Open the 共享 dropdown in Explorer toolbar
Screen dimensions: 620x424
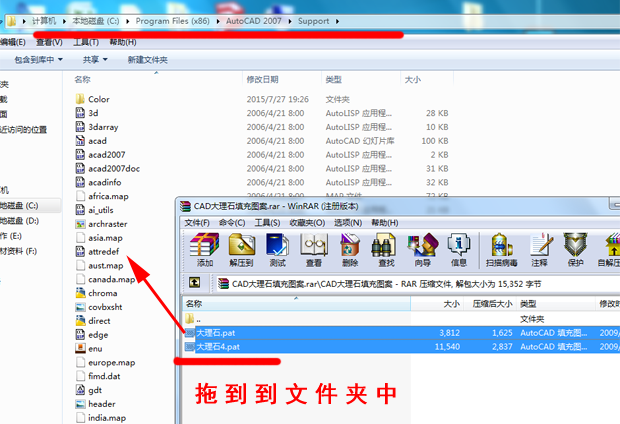tap(95, 60)
